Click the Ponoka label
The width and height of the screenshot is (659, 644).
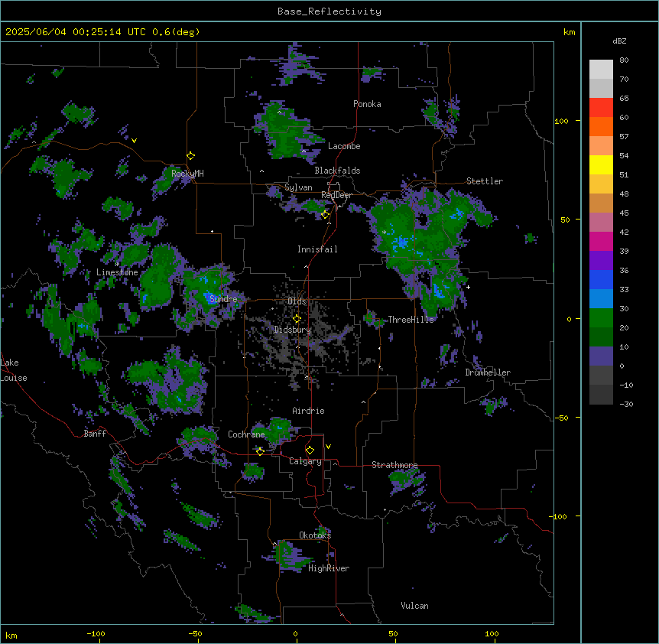(367, 104)
